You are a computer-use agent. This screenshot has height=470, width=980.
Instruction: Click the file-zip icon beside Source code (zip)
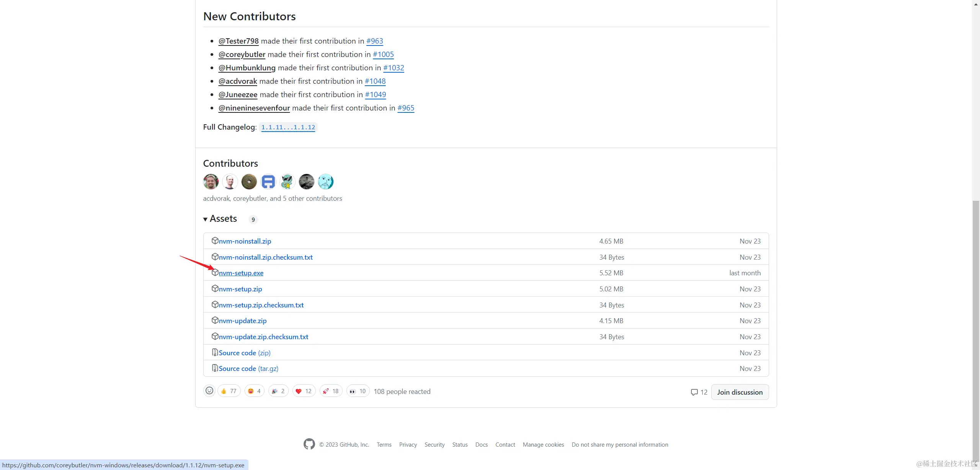[x=215, y=352]
